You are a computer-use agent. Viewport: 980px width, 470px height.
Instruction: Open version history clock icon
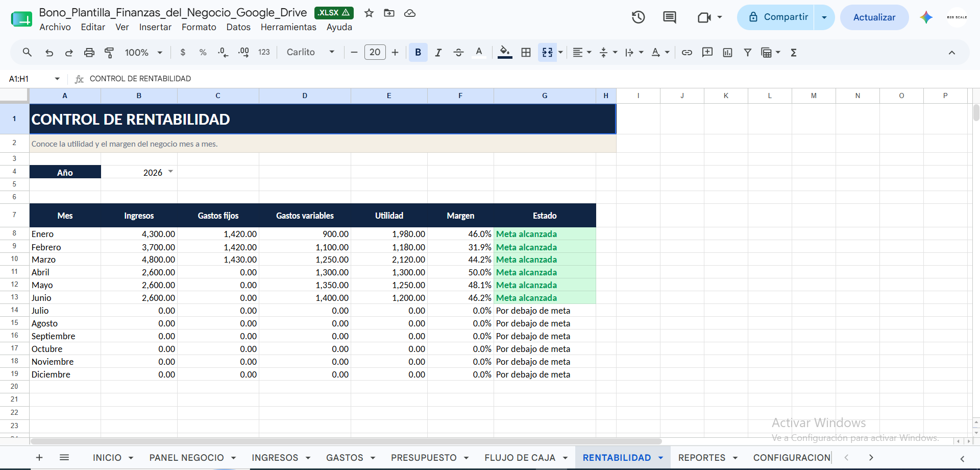638,17
